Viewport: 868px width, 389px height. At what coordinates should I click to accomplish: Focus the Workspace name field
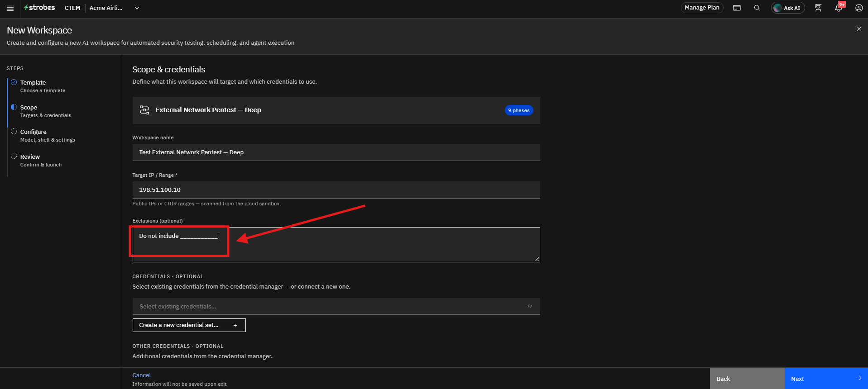click(x=336, y=152)
